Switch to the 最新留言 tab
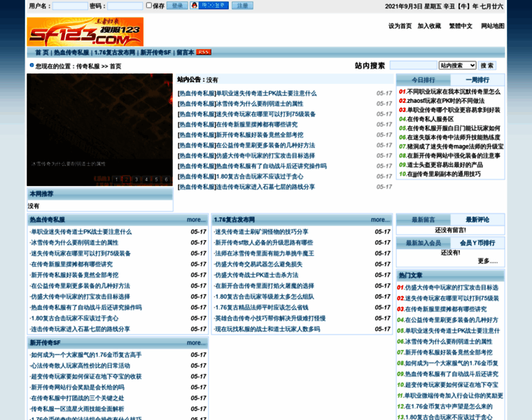The width and height of the screenshot is (532, 420). pos(423,220)
